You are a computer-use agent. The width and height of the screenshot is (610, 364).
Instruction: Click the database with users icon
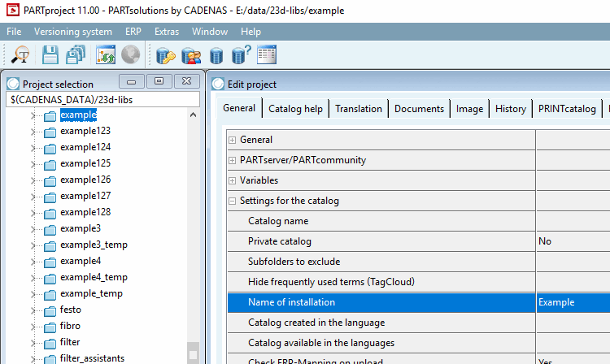[x=191, y=55]
